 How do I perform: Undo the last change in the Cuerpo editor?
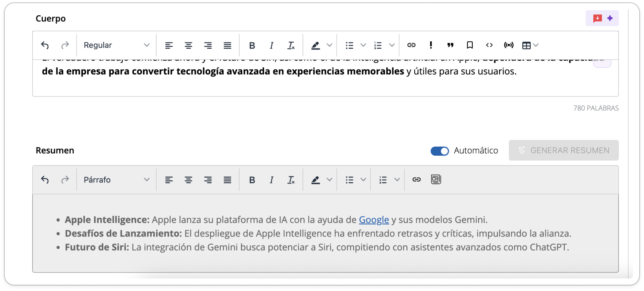[45, 45]
